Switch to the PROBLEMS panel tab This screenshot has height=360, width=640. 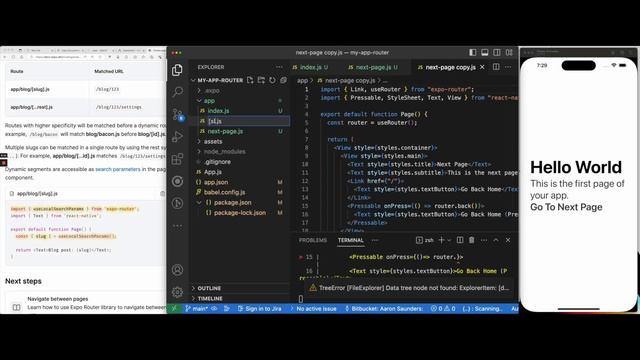coord(313,240)
